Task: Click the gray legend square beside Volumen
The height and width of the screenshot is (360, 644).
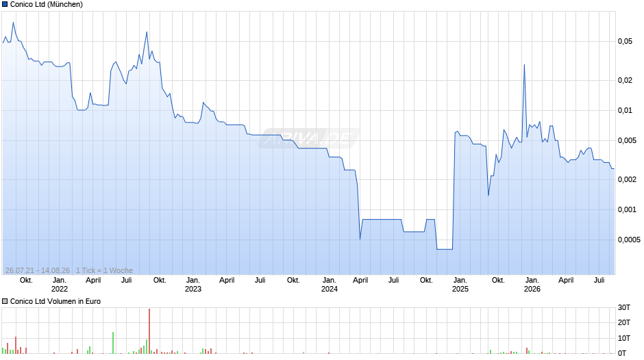Action: (5, 301)
